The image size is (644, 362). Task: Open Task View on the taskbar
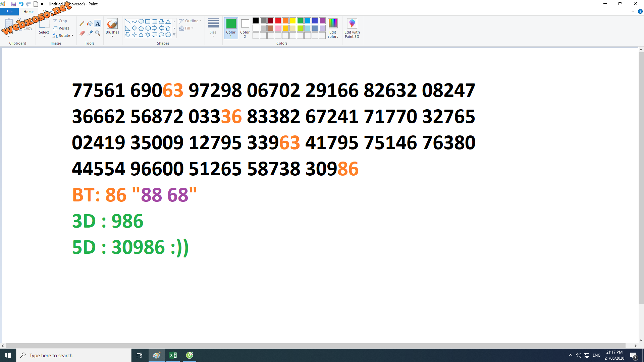click(x=140, y=355)
